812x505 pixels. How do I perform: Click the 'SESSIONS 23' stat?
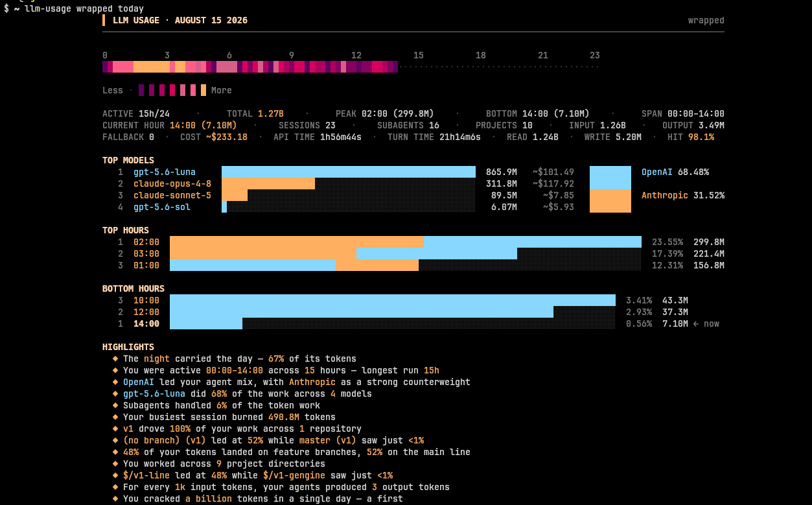click(x=307, y=125)
